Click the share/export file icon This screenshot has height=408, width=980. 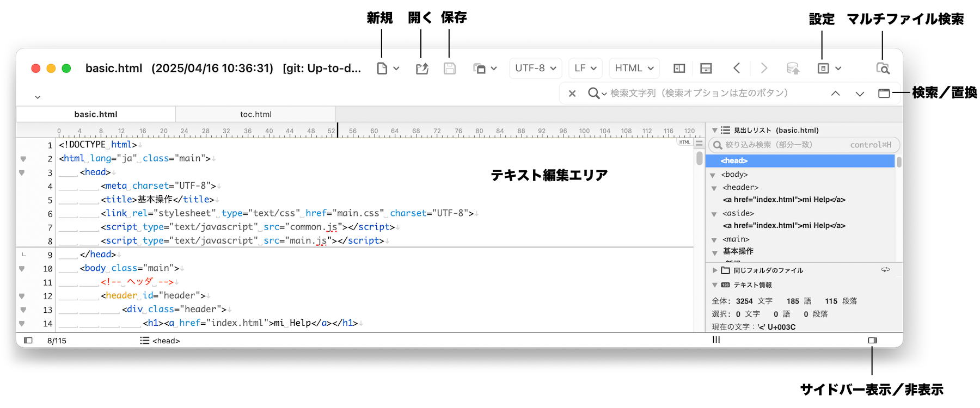[422, 69]
